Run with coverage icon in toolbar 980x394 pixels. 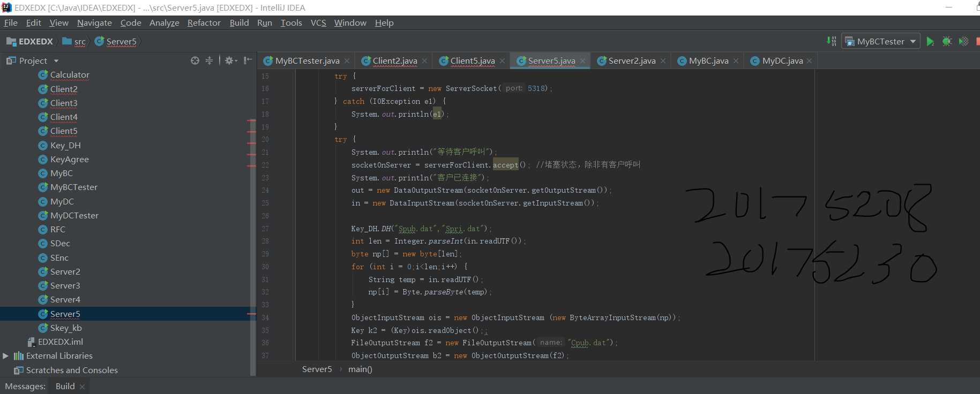click(x=963, y=41)
